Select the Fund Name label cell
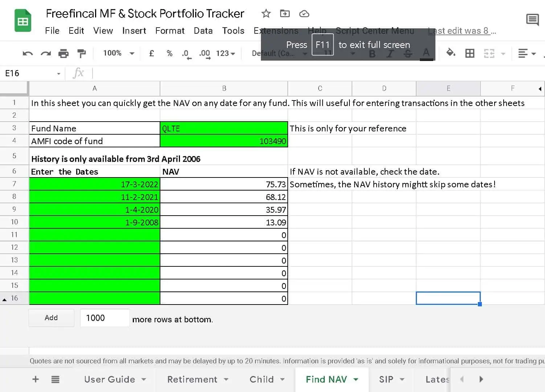545x392 pixels. pyautogui.click(x=95, y=128)
